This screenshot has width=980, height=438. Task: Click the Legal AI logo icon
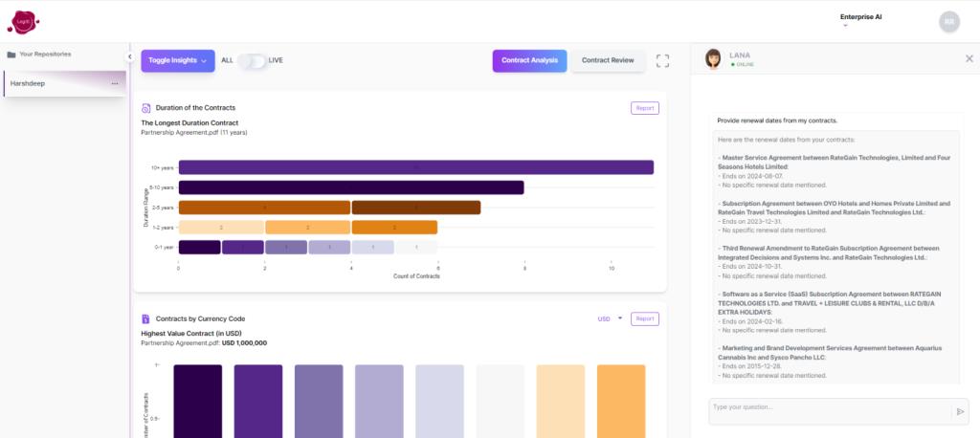coord(25,20)
